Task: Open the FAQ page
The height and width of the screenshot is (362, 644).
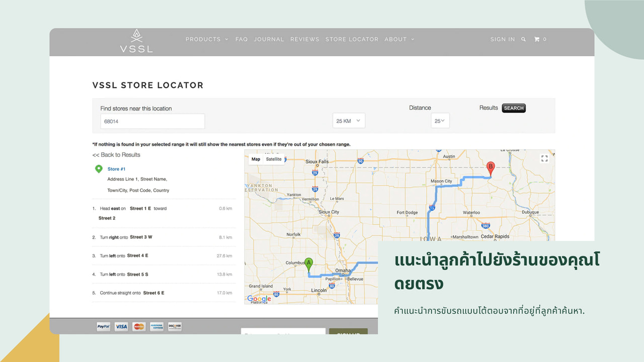Action: coord(242,39)
